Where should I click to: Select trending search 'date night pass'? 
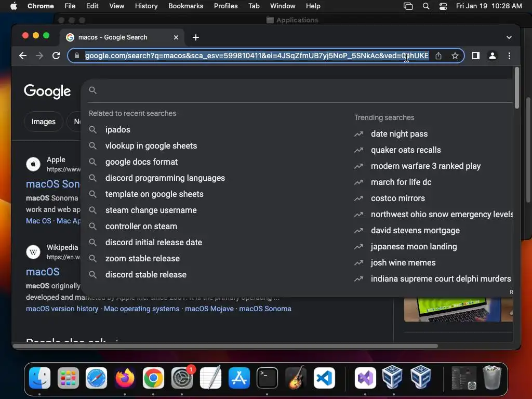[x=399, y=134]
